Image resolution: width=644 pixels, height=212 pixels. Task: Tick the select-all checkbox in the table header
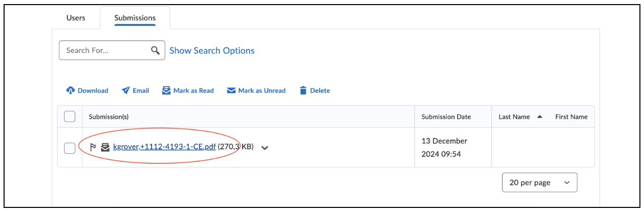click(70, 117)
